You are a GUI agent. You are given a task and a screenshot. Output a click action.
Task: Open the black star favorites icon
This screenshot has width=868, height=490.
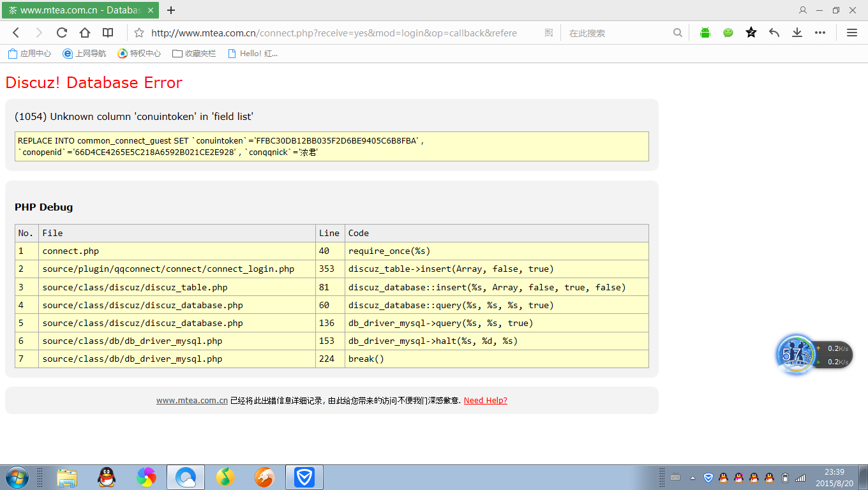tap(751, 33)
